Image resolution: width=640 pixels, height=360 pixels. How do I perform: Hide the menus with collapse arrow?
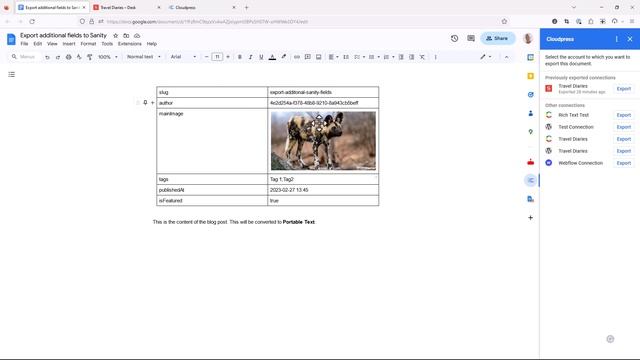click(507, 57)
